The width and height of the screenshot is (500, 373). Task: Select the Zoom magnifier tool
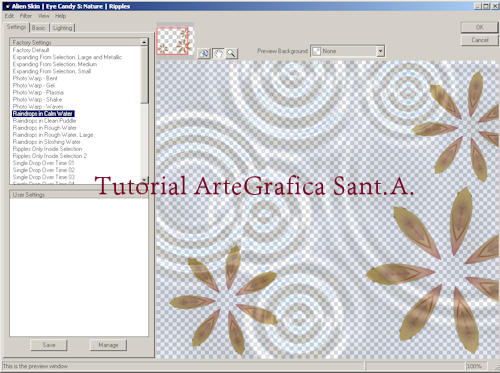(231, 53)
